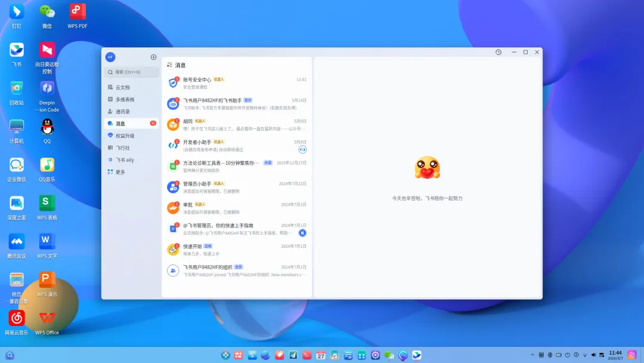This screenshot has width=644, height=363.
Task: Click the heart emoji illustration in chat pane
Action: coord(427,168)
